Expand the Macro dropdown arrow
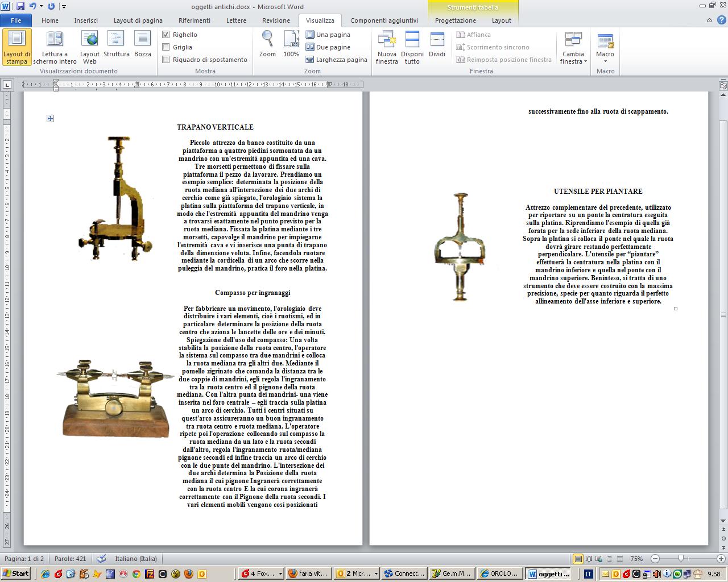The width and height of the screenshot is (728, 582). coord(605,61)
